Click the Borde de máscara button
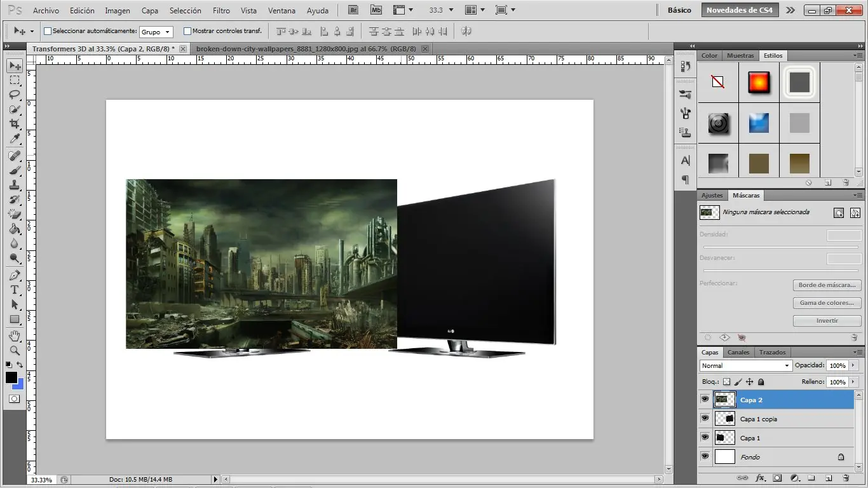 point(827,285)
